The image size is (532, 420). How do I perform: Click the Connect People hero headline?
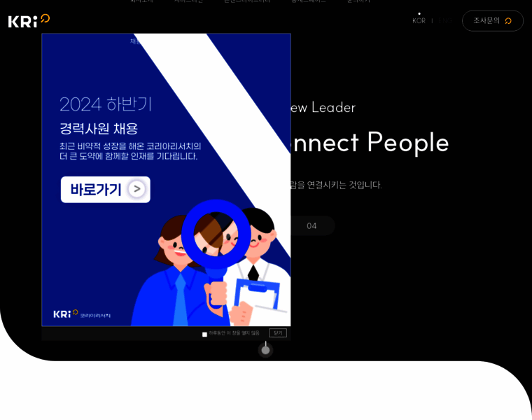(x=370, y=143)
